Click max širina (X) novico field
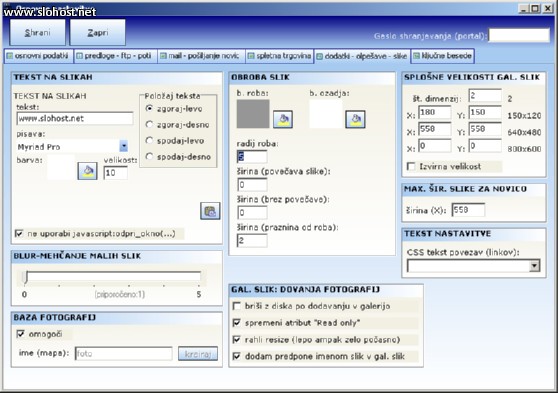The height and width of the screenshot is (393, 558). click(468, 210)
